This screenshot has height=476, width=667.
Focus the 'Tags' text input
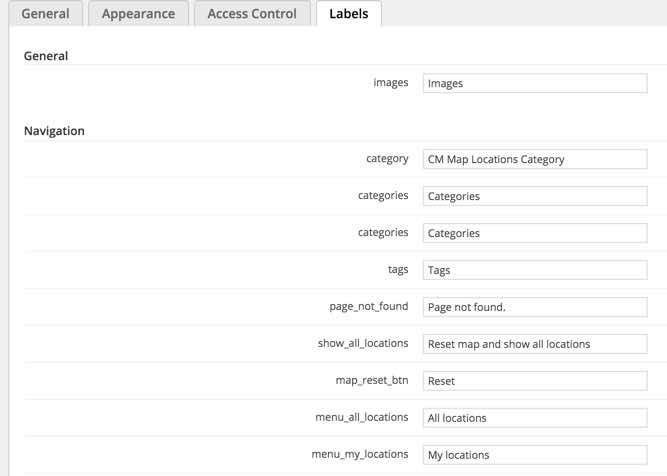tap(534, 270)
